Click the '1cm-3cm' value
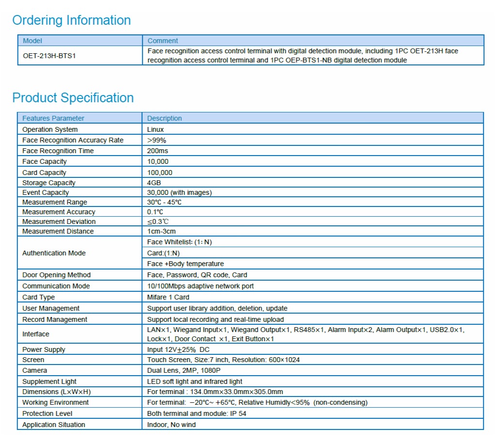 tap(162, 231)
